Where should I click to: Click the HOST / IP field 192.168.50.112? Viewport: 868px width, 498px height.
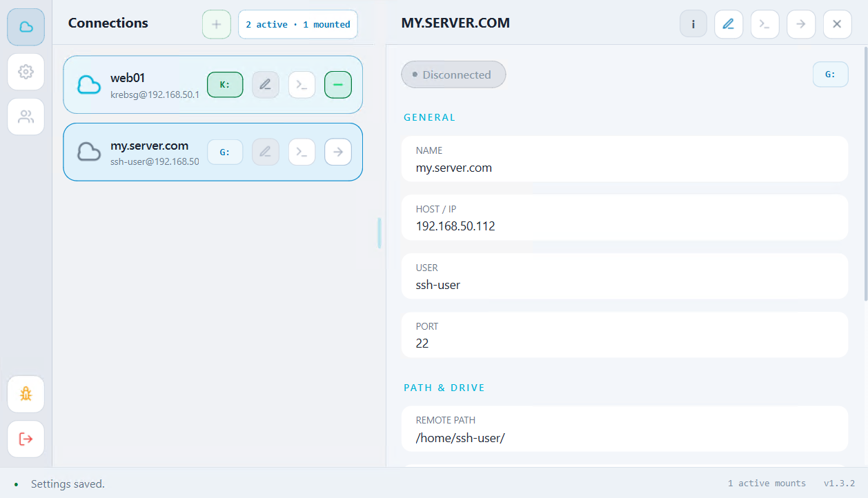point(624,217)
